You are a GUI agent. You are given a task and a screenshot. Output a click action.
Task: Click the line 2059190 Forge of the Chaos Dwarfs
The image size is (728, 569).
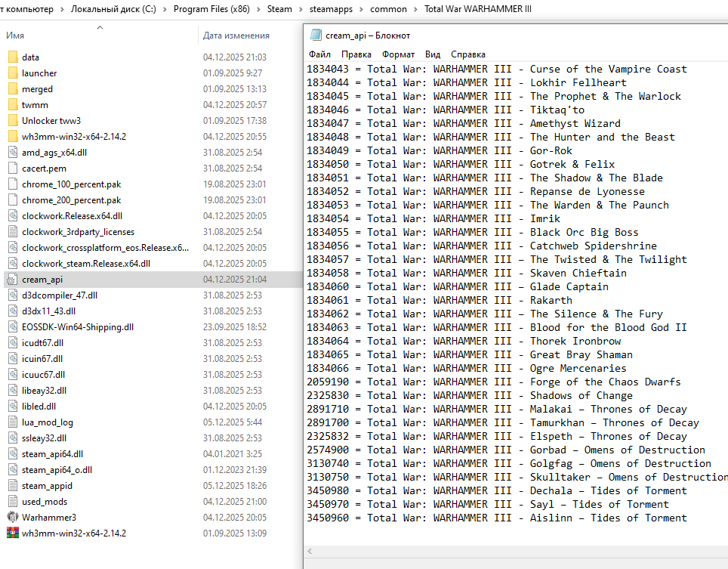[494, 382]
